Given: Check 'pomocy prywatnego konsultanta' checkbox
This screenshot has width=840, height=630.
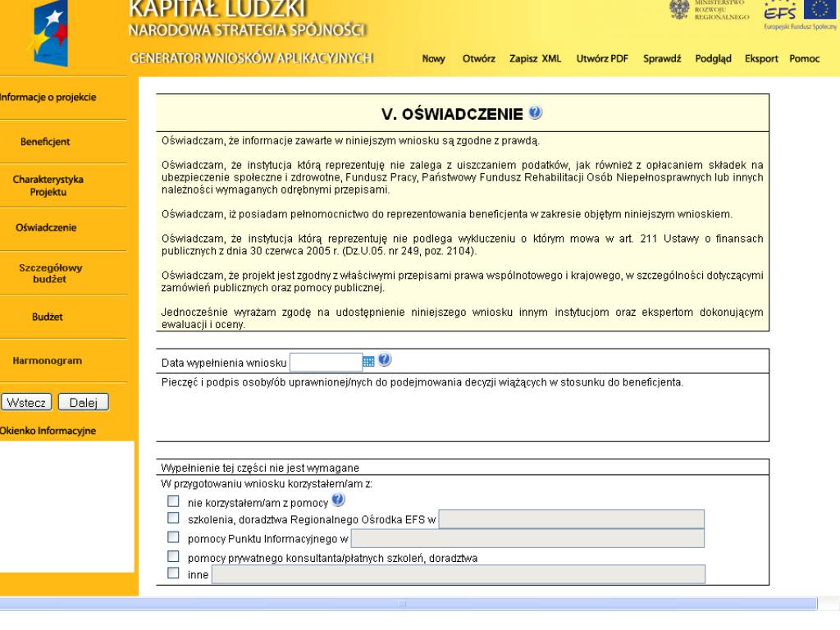Looking at the screenshot, I should (173, 556).
